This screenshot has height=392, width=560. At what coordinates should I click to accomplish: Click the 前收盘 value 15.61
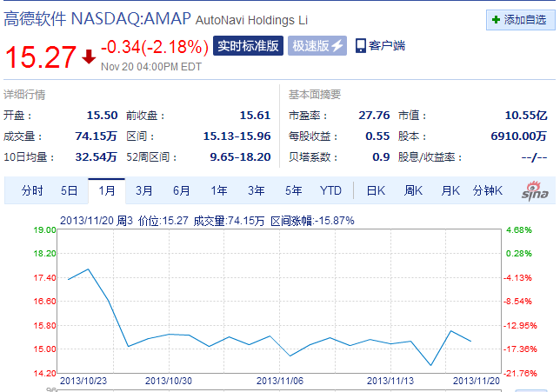[255, 116]
